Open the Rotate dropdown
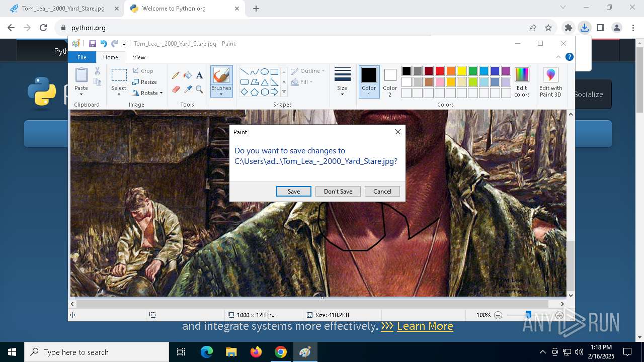Image resolution: width=644 pixels, height=362 pixels. coord(148,93)
